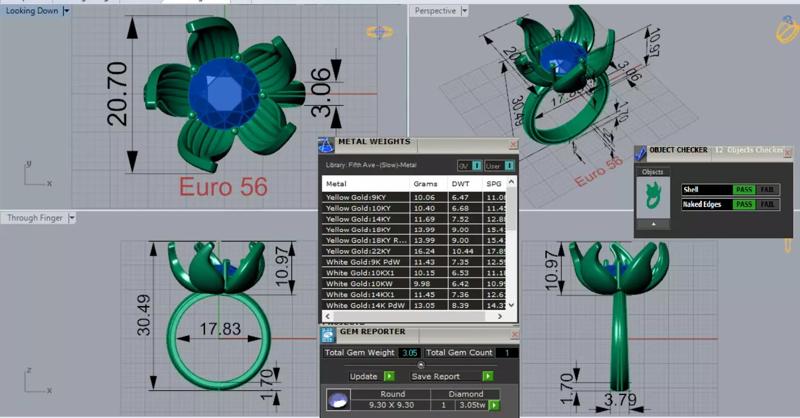Click the Metal column header
The image size is (800, 418).
point(365,184)
